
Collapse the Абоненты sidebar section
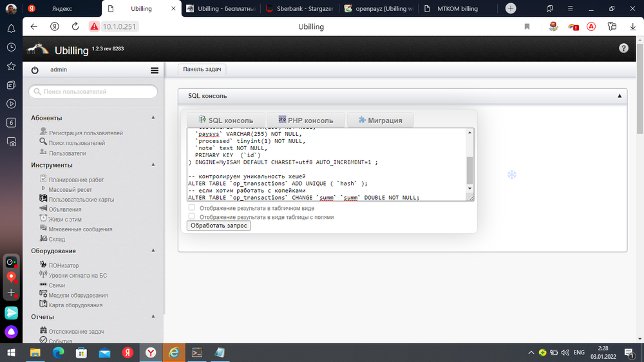click(x=153, y=118)
